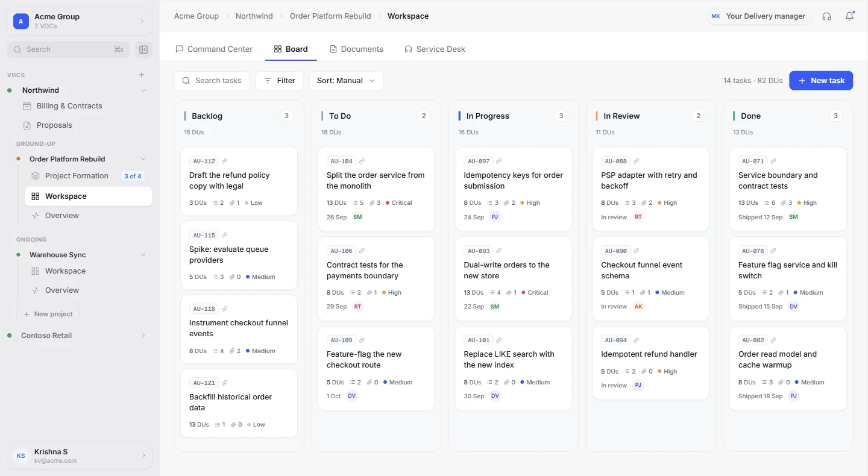The width and height of the screenshot is (868, 476).
Task: Open the headset support icon
Action: 826,16
